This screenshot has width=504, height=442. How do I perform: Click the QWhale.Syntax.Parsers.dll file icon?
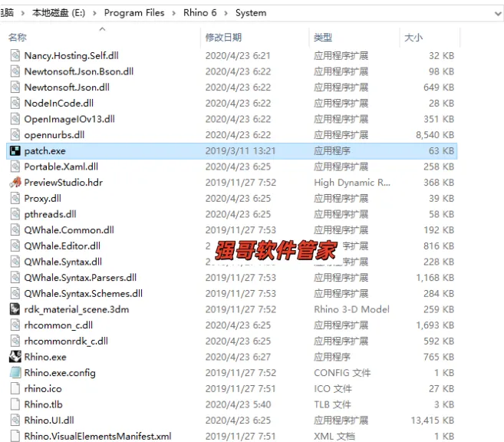[15, 278]
